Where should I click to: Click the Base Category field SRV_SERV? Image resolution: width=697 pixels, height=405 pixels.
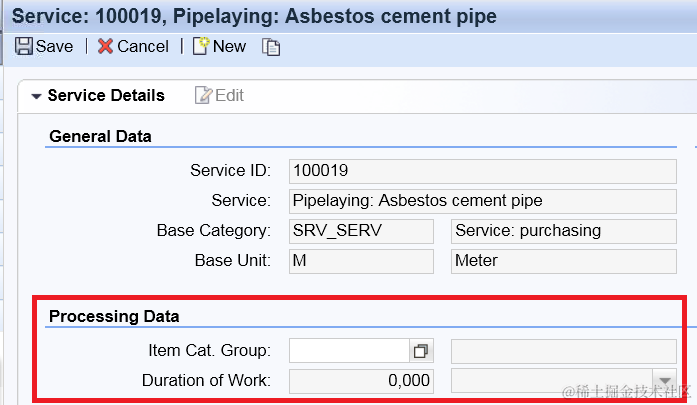(361, 231)
